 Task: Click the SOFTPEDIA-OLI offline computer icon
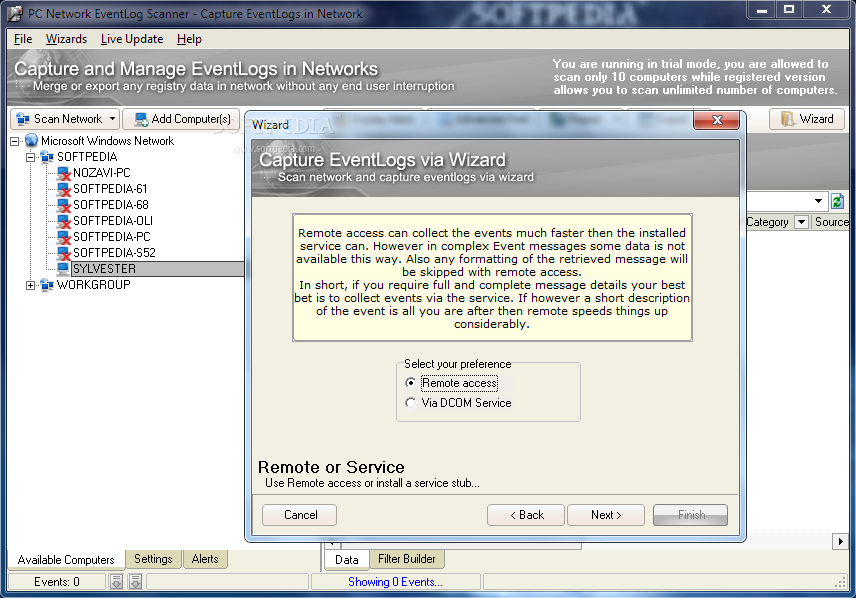pos(64,221)
